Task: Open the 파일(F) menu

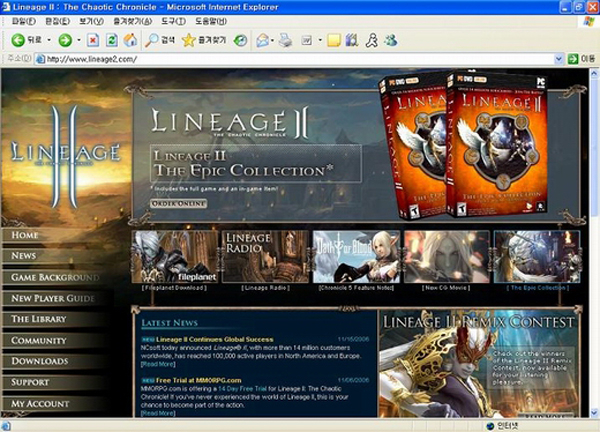Action: click(x=19, y=20)
